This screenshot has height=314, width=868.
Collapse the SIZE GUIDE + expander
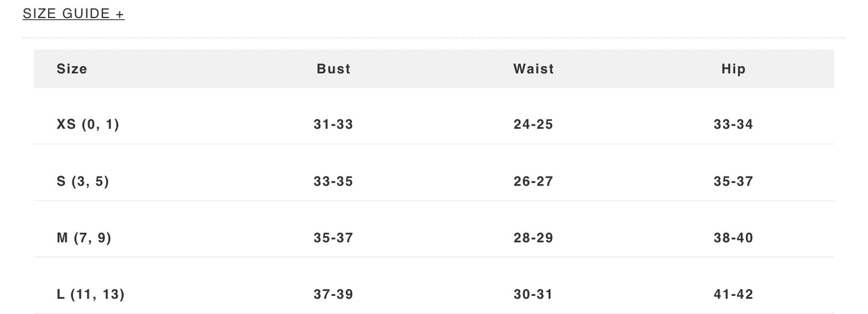(73, 13)
